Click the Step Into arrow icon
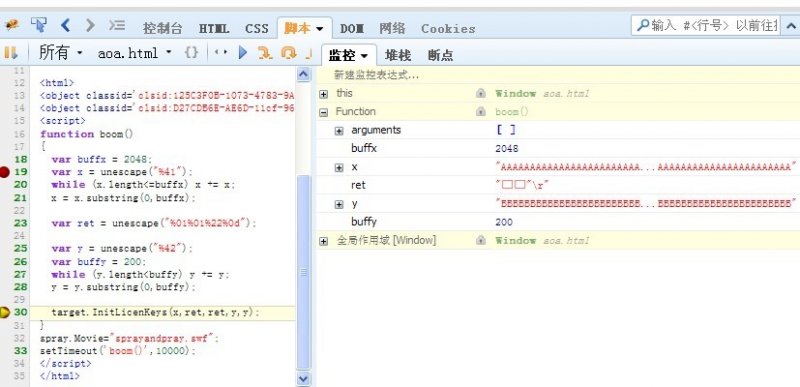The image size is (800, 387). (265, 53)
